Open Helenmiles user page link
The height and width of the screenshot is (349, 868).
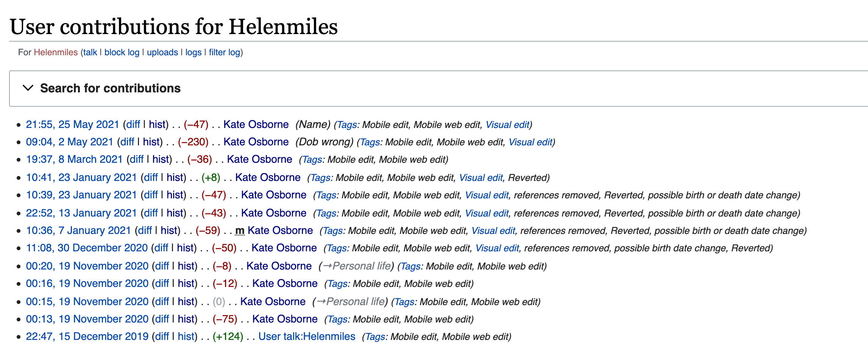coord(56,52)
